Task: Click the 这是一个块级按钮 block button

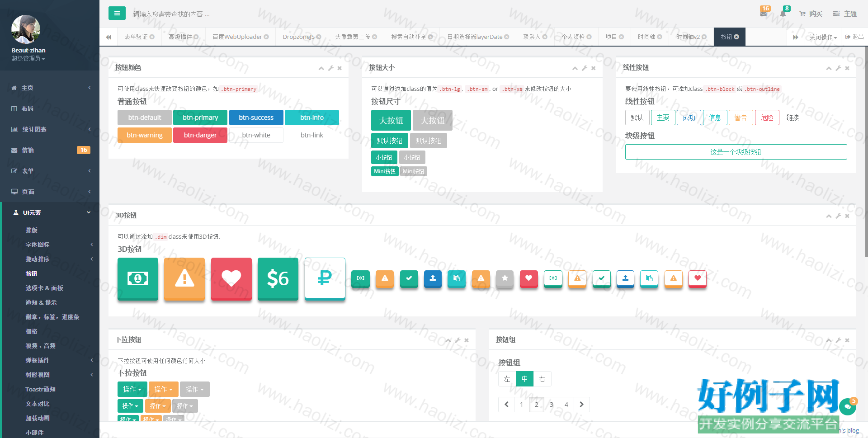Action: (x=736, y=152)
